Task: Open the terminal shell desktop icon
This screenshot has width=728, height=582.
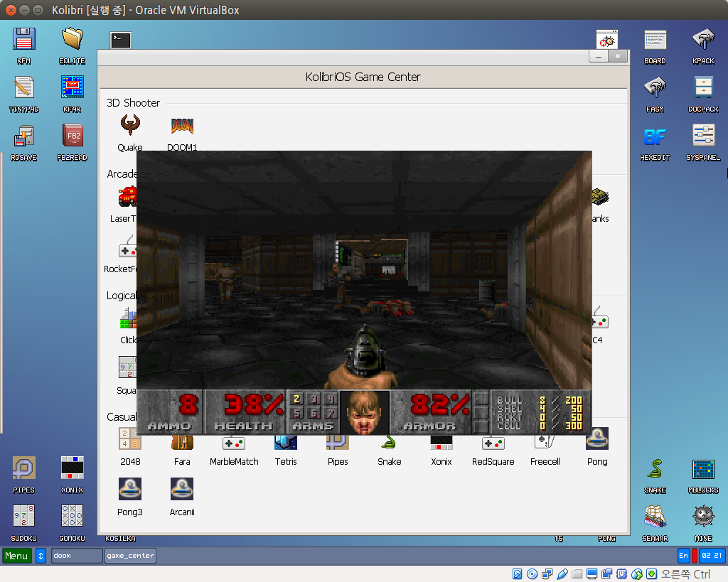Action: (121, 40)
